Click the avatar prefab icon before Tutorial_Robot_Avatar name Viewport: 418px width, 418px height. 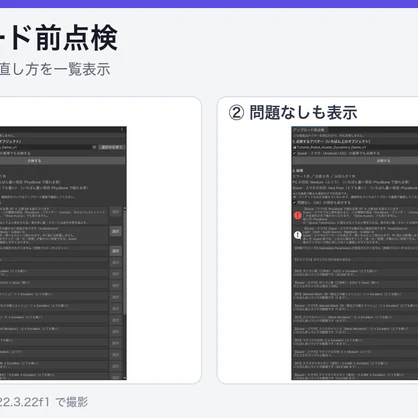click(295, 147)
